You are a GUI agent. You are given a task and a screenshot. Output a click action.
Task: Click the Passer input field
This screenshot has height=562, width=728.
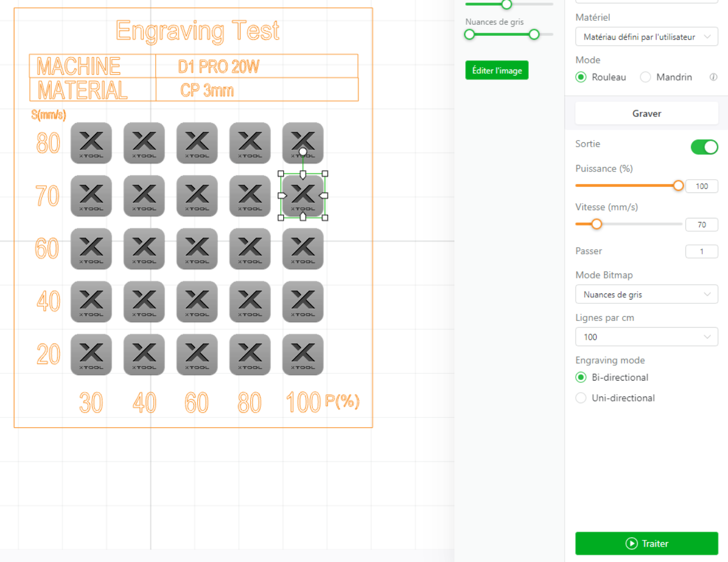click(702, 251)
